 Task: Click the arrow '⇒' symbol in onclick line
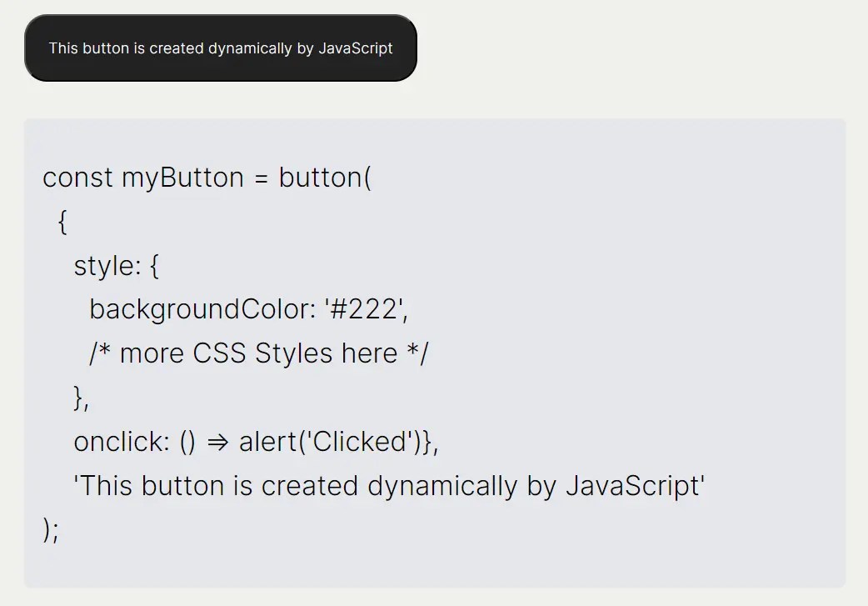coord(217,442)
